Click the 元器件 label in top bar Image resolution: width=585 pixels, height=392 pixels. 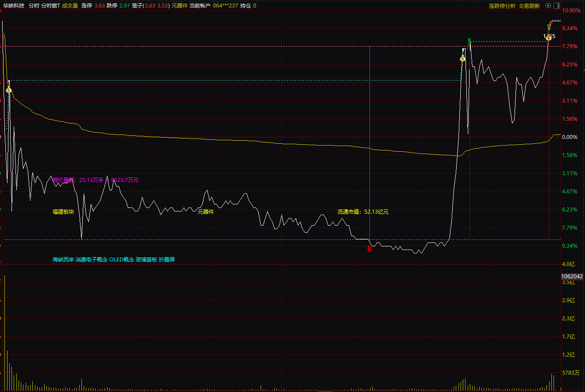pyautogui.click(x=180, y=6)
